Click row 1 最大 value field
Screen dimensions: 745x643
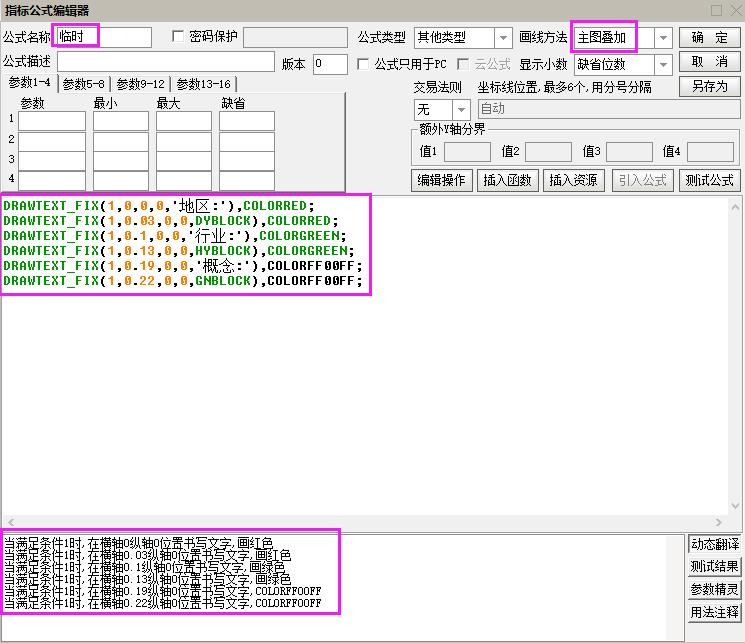pos(184,121)
